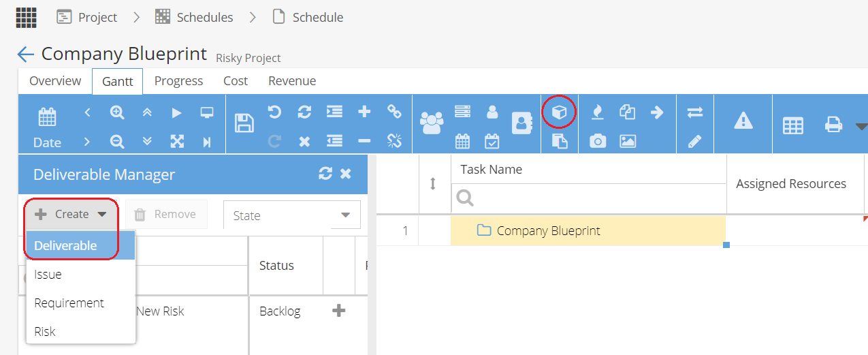Viewport: 868px width, 355px height.
Task: Click the Save floppy disk icon
Action: (244, 123)
